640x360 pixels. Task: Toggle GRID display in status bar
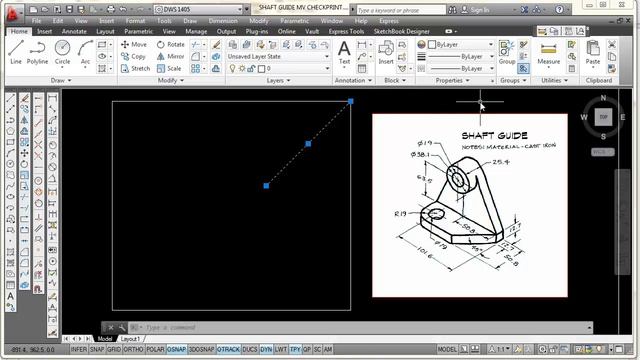click(114, 349)
